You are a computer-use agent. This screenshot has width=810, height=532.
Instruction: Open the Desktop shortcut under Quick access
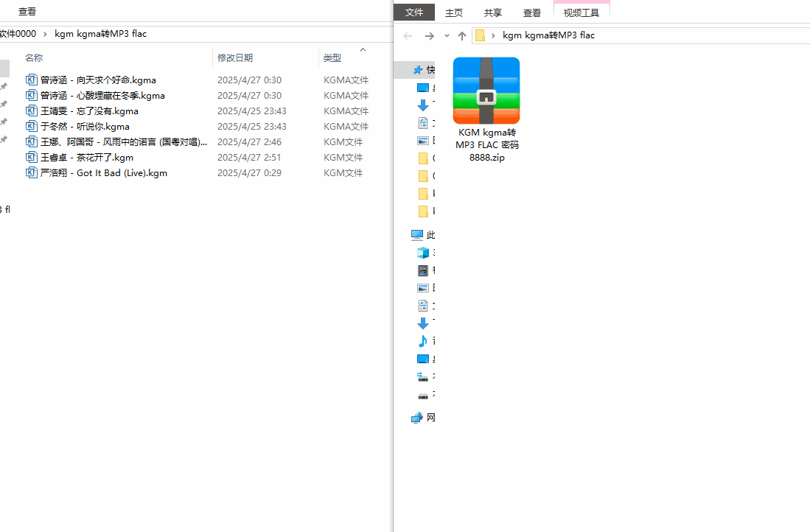coord(422,88)
